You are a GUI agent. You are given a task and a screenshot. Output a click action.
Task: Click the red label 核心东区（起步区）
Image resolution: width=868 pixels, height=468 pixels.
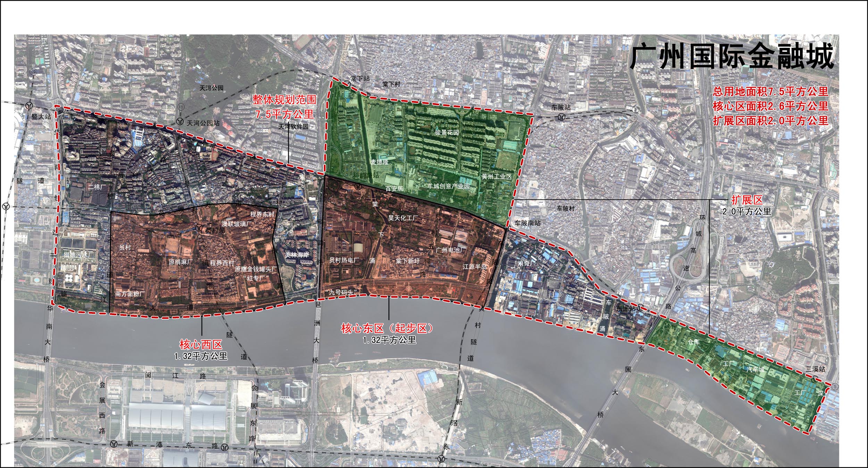388,328
